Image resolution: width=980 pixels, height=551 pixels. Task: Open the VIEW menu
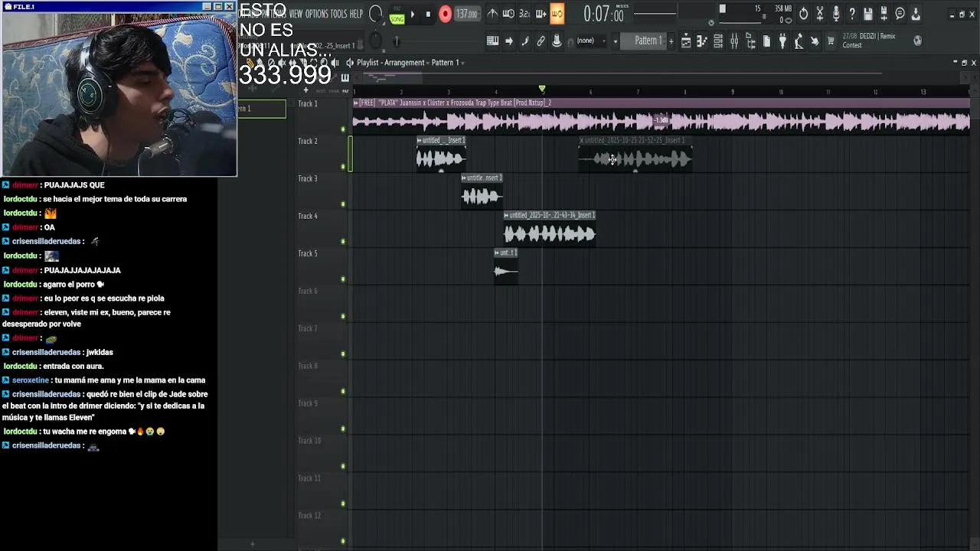(x=296, y=14)
